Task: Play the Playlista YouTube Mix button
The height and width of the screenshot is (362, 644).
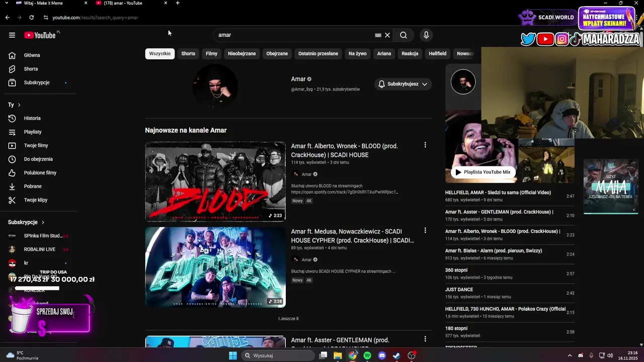Action: [x=483, y=172]
